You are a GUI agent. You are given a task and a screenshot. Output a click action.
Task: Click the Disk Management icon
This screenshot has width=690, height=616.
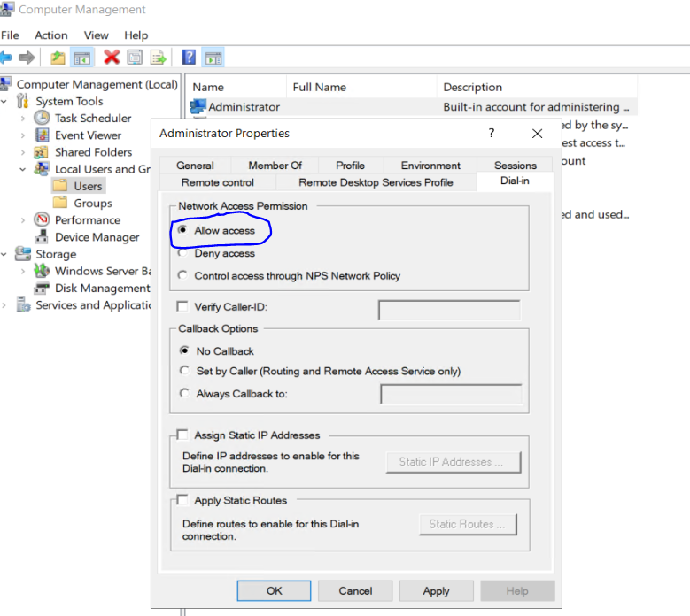(42, 288)
